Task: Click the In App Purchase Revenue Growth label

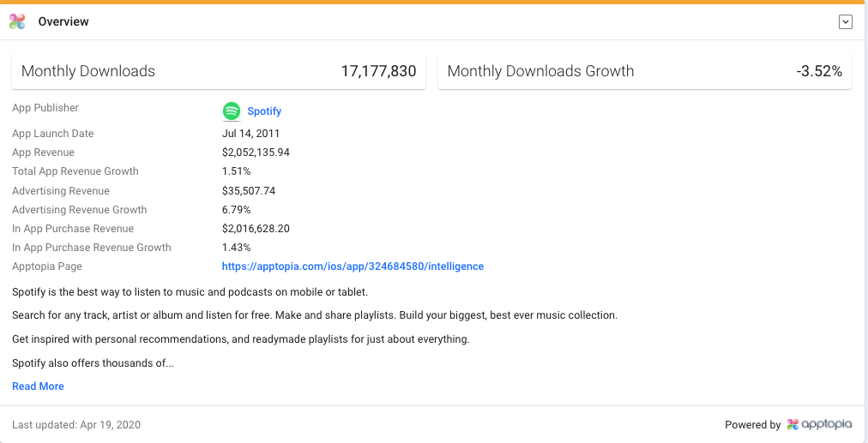Action: [x=92, y=248]
